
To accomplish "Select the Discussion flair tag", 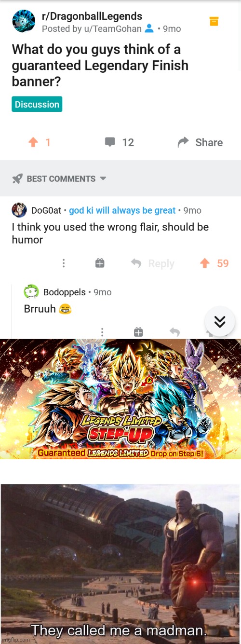I will click(37, 104).
